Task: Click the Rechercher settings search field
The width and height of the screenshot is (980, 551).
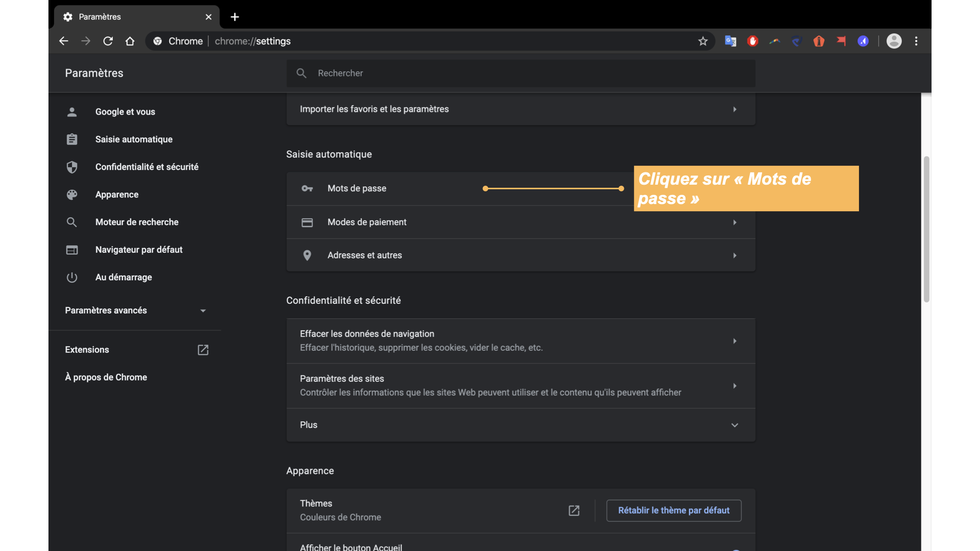Action: tap(521, 73)
